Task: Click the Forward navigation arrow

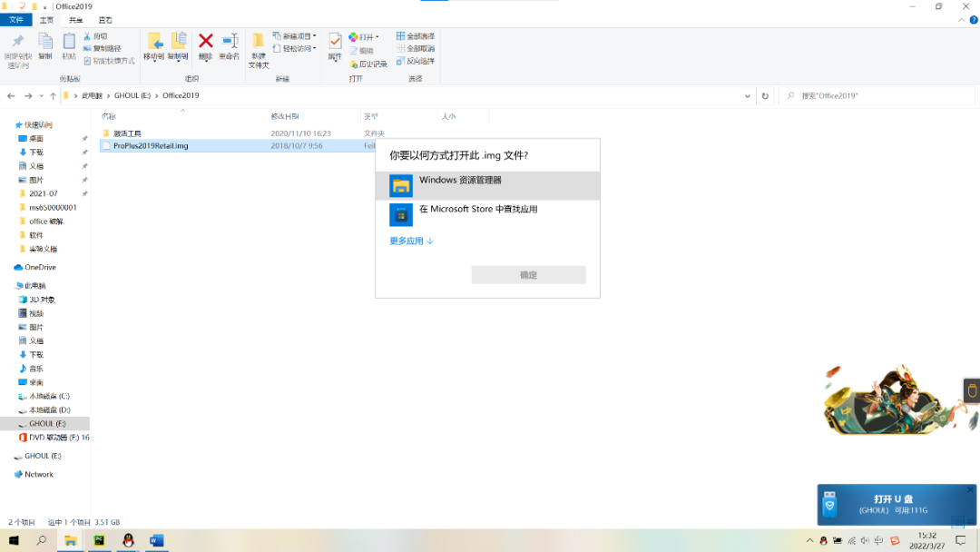Action: pos(27,95)
